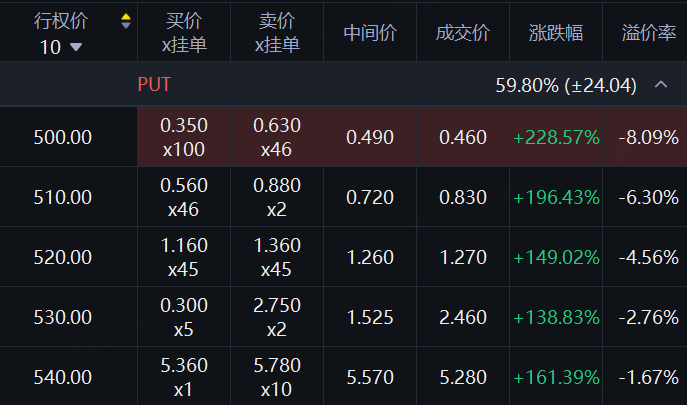
Task: Open the strike count dropdown showing 10
Action: point(62,46)
